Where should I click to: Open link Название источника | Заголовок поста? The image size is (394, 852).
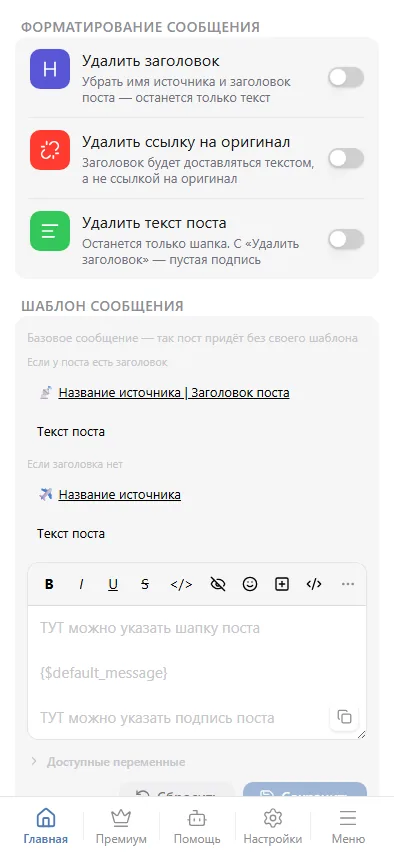click(174, 392)
